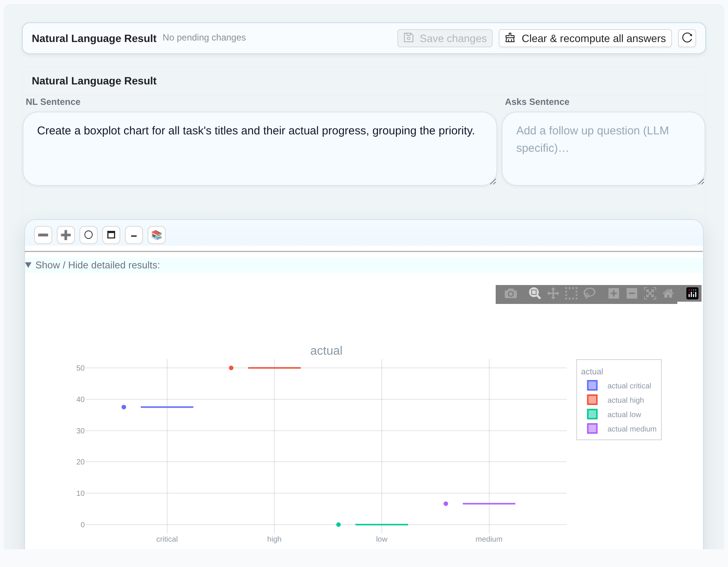Click the purple 'actual medium' legend swatch

click(x=592, y=428)
